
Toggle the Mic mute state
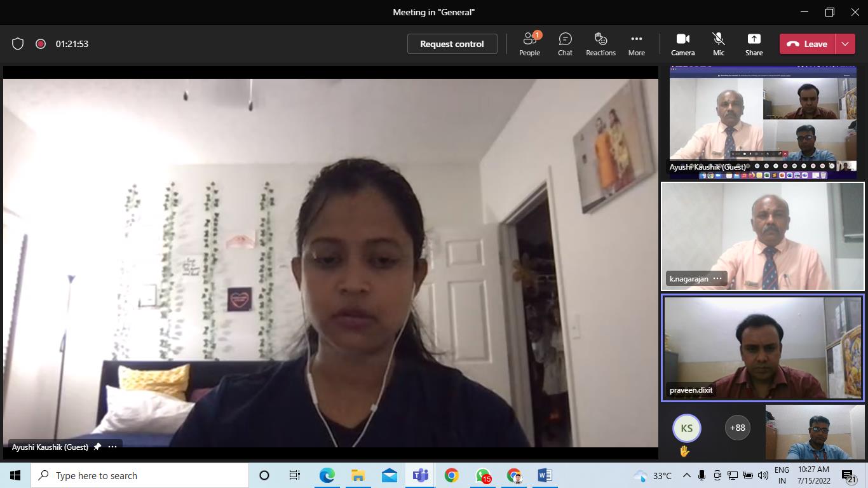click(x=718, y=44)
